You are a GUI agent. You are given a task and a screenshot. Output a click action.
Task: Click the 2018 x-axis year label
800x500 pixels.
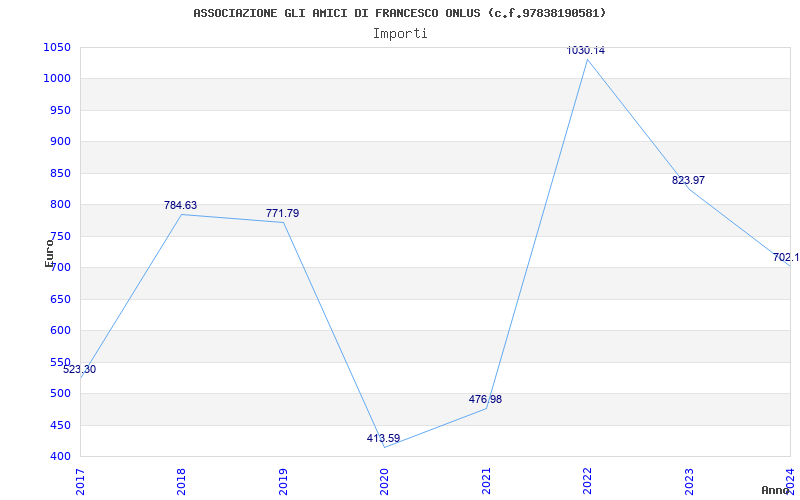pyautogui.click(x=182, y=482)
